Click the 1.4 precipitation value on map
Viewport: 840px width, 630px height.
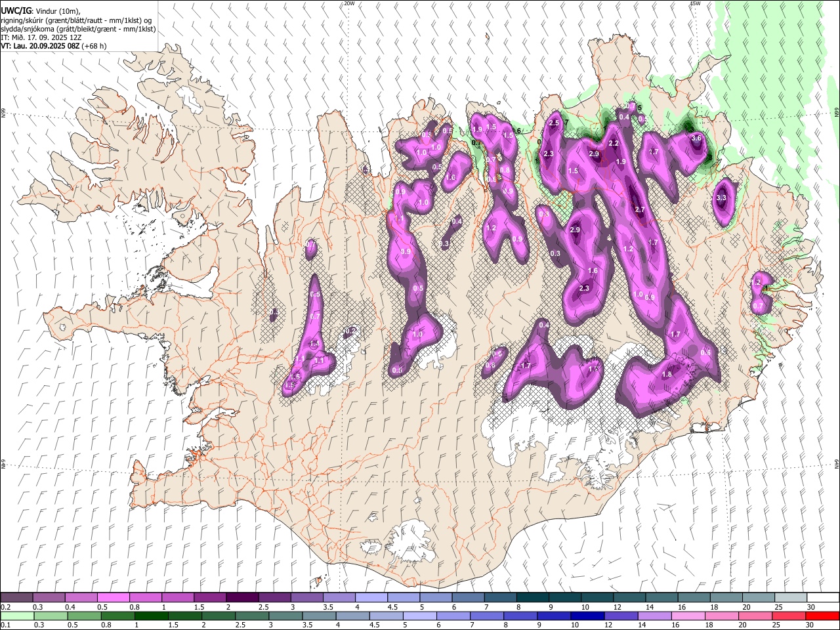click(314, 344)
